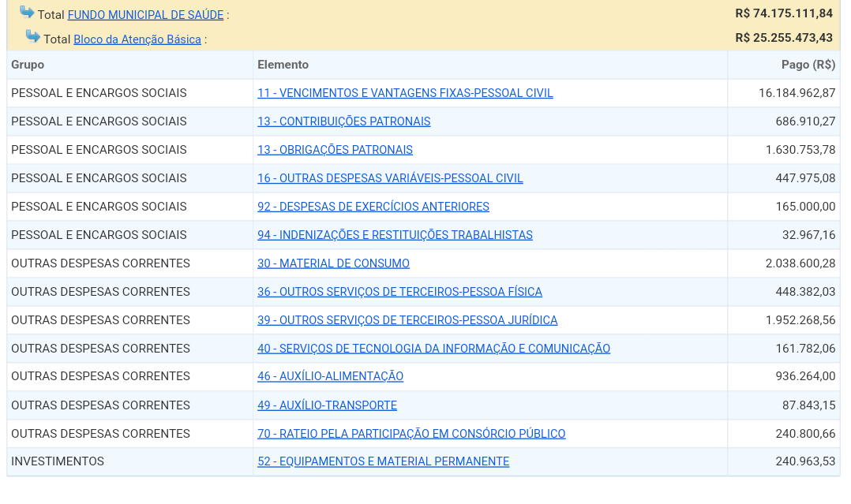851x504 pixels.
Task: Select 13 - Contribuições Patronais element
Action: point(343,121)
